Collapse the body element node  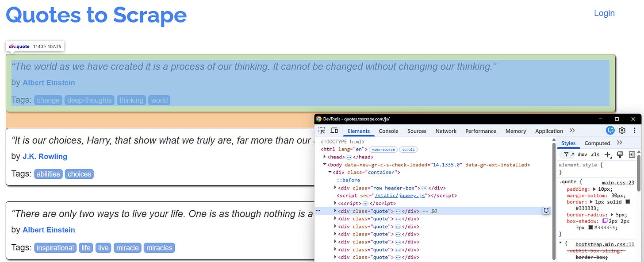tap(324, 165)
